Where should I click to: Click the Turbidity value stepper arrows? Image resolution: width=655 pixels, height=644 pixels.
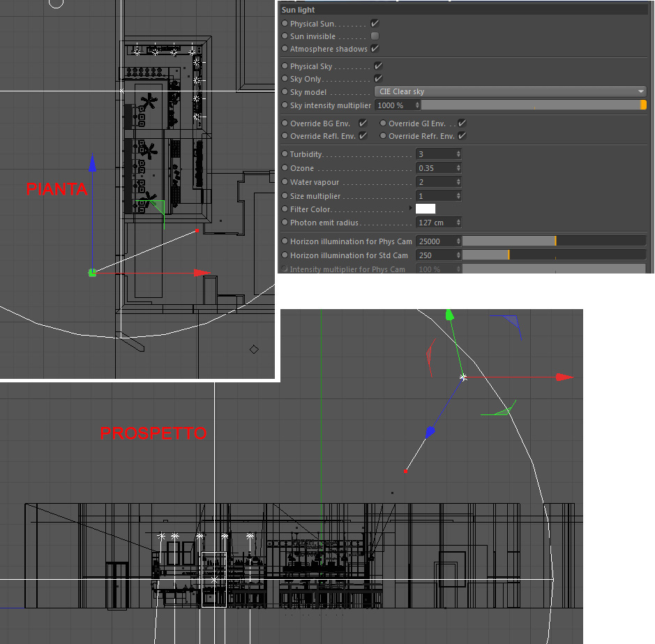(458, 153)
